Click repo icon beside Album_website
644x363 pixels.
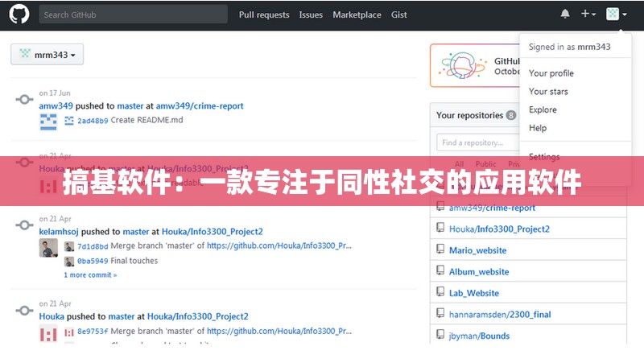click(440, 270)
